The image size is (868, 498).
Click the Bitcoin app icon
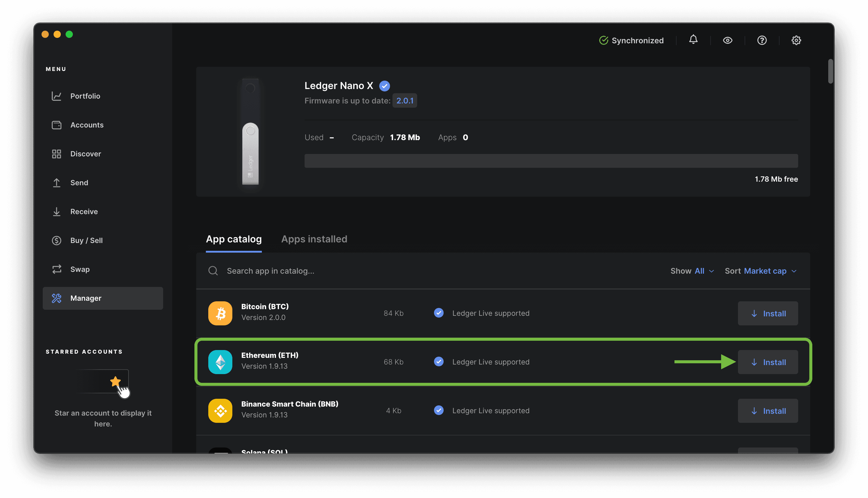pos(220,313)
